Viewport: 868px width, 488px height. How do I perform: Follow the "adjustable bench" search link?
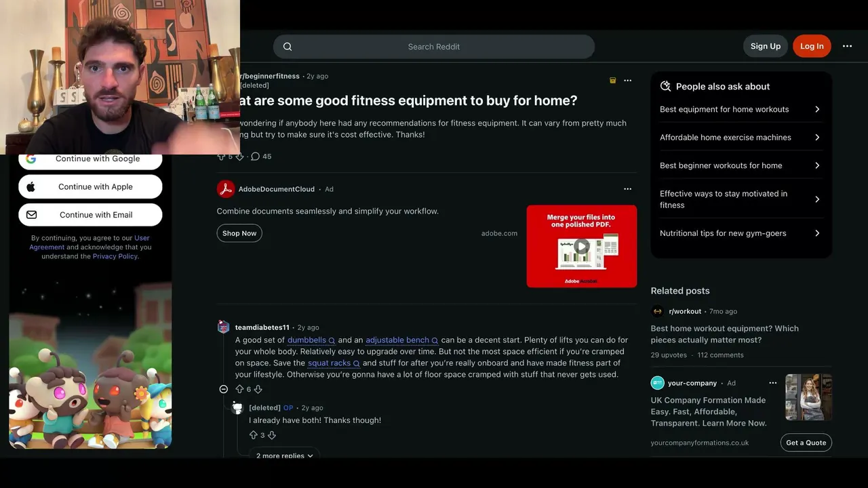(402, 340)
